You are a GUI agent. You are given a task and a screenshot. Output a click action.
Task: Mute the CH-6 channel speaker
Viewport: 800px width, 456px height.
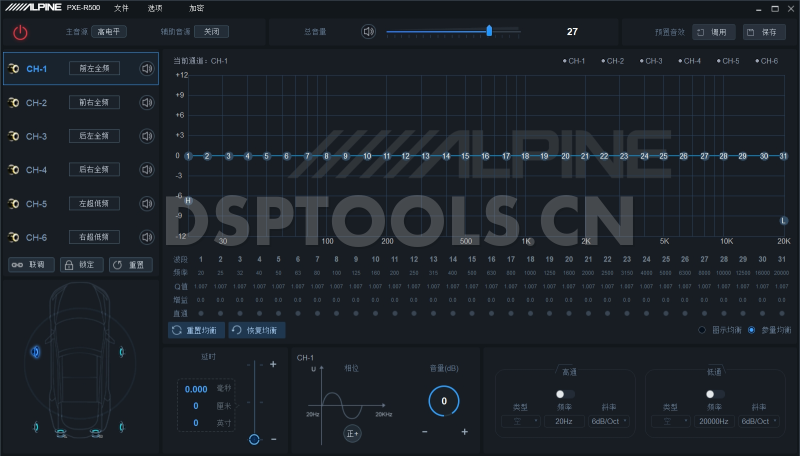(x=147, y=237)
